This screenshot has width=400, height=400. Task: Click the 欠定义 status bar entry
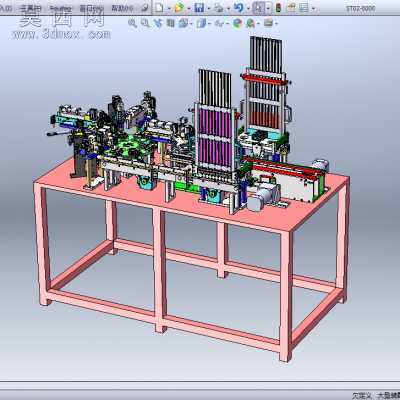(x=363, y=396)
